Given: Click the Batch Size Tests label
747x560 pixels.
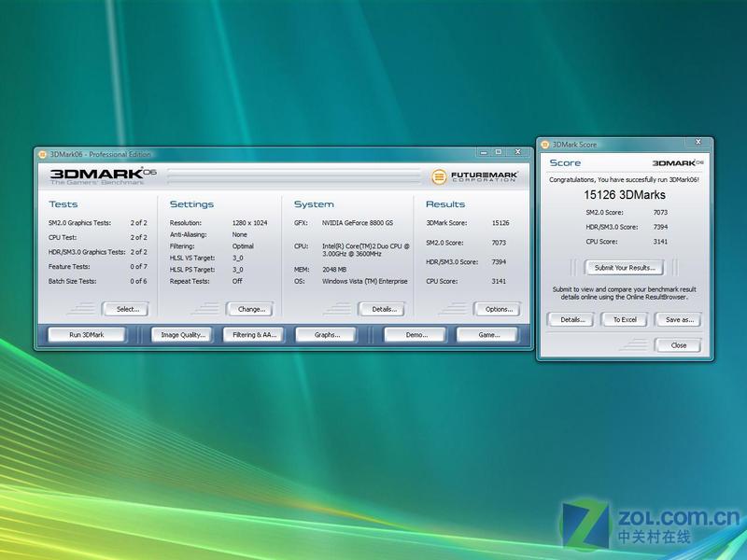Looking at the screenshot, I should click(x=72, y=282).
